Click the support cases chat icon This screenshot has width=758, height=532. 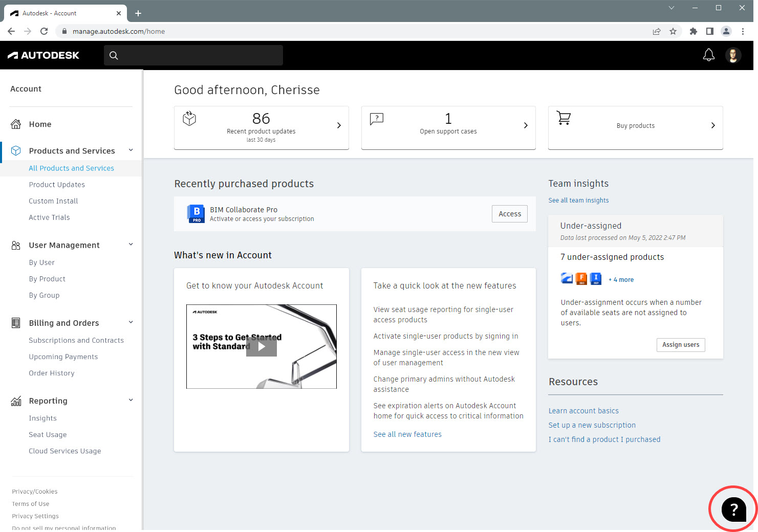pyautogui.click(x=377, y=119)
